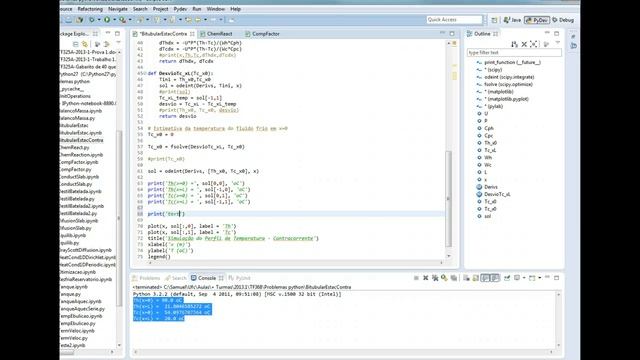Screen dimensions: 640x360
Task: Select CompFactor.py in Package Explorer
Action: (x=75, y=169)
